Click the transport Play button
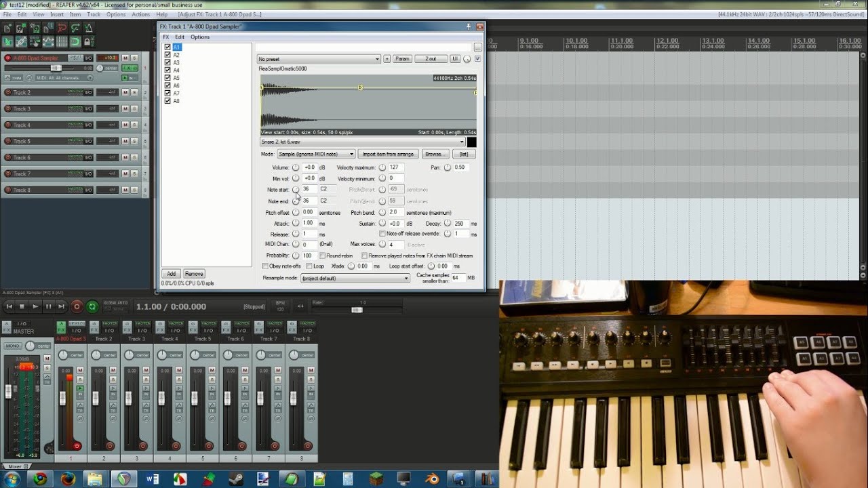The width and height of the screenshot is (868, 488). (35, 306)
